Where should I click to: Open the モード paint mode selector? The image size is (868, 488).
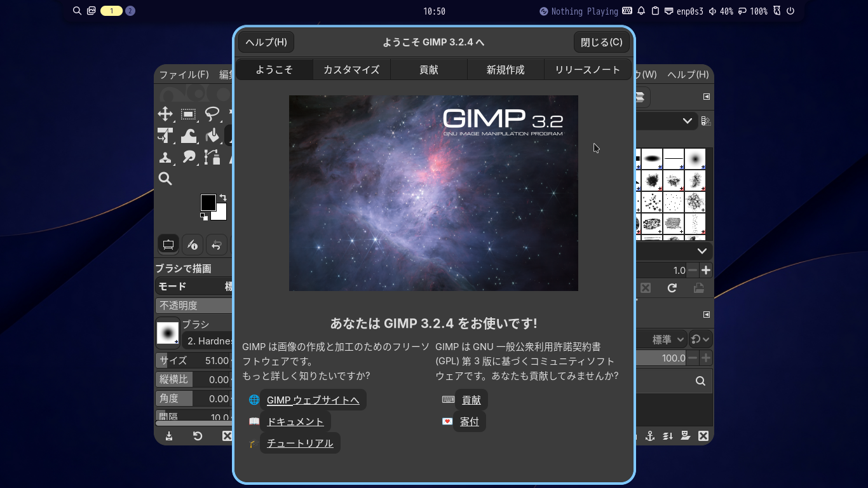point(194,287)
